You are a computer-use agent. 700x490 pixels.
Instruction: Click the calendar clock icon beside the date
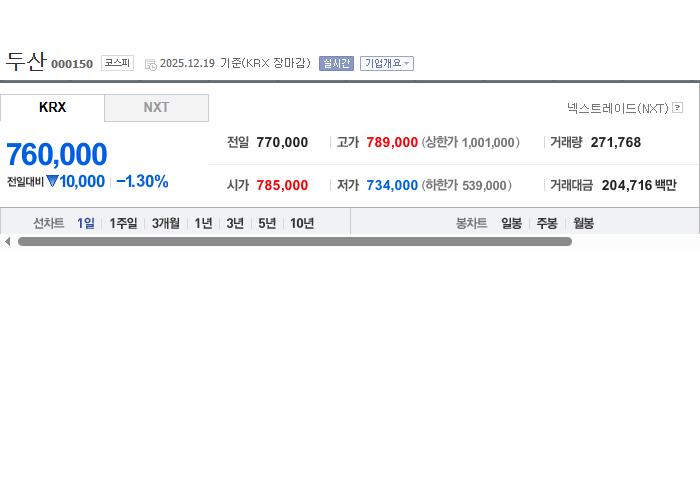150,64
